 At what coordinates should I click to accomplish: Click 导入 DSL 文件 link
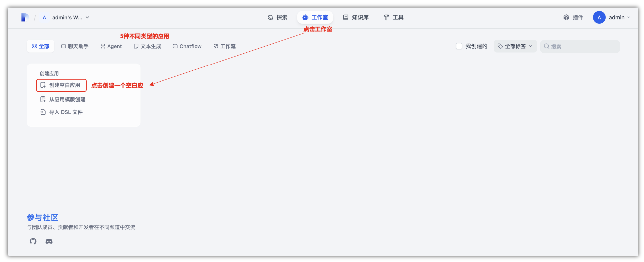pyautogui.click(x=66, y=112)
